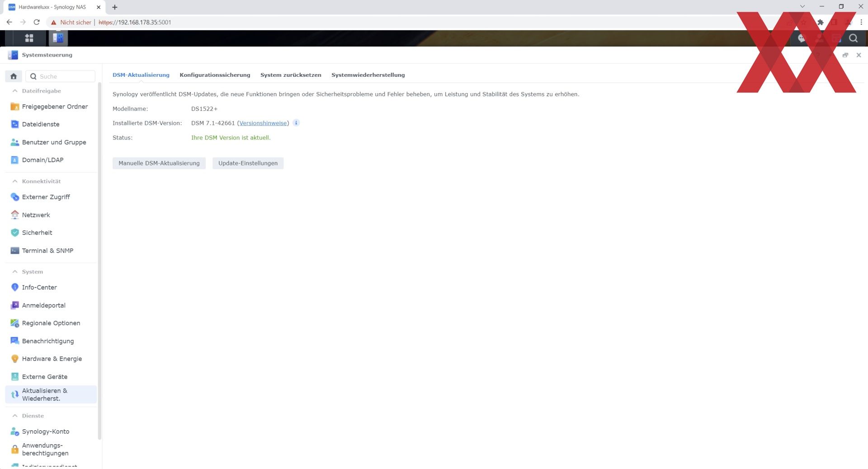The image size is (868, 469).
Task: Collapse the Dateifreigabe section
Action: pos(15,91)
